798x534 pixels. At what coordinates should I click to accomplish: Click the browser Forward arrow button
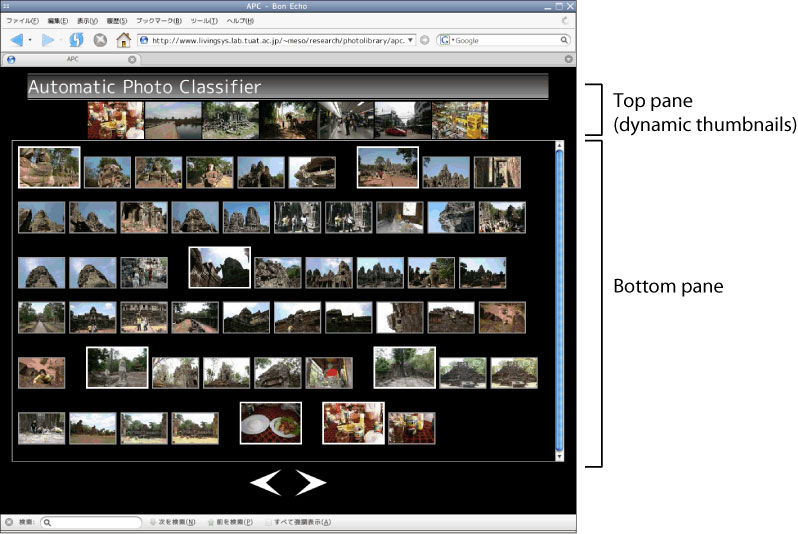click(x=49, y=40)
